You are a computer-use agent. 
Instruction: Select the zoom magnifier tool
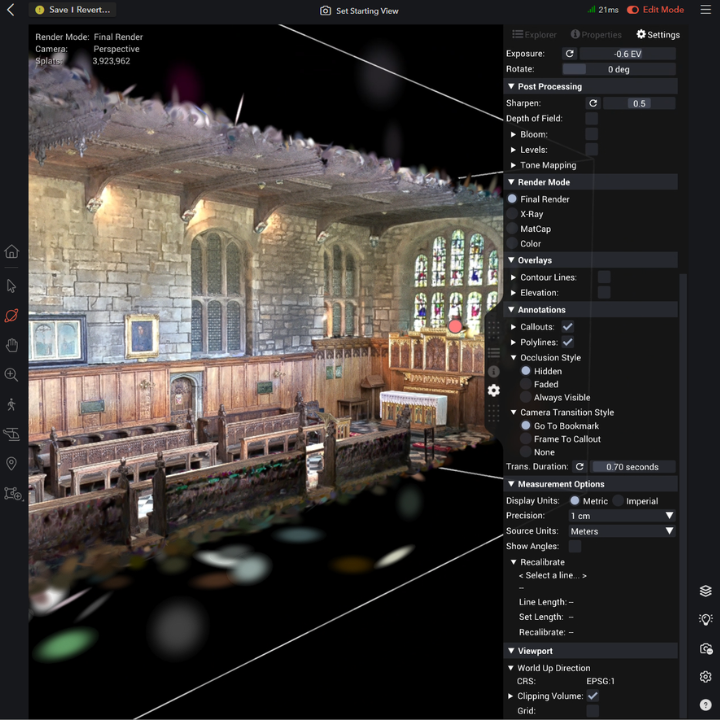click(x=11, y=375)
